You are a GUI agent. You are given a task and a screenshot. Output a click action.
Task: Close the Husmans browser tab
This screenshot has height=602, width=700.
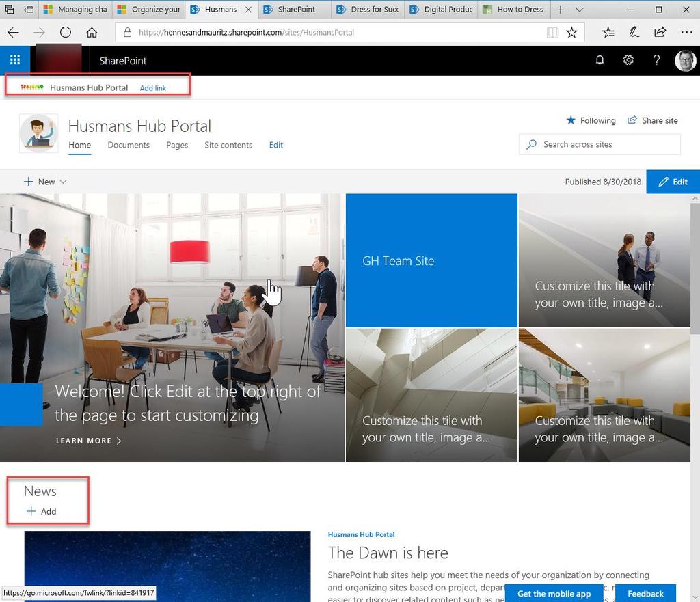pyautogui.click(x=249, y=10)
